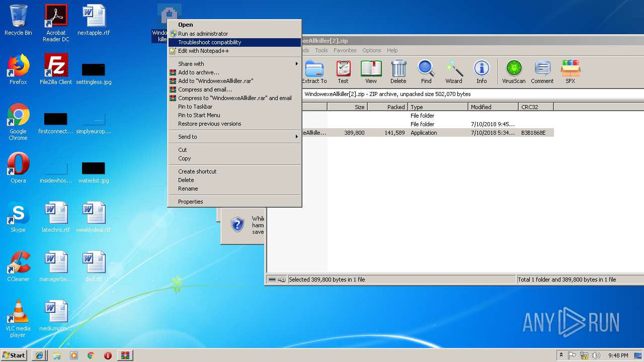Run VirusScan from WinRAR toolbar
Screen dimensions: 644x362
pyautogui.click(x=514, y=71)
